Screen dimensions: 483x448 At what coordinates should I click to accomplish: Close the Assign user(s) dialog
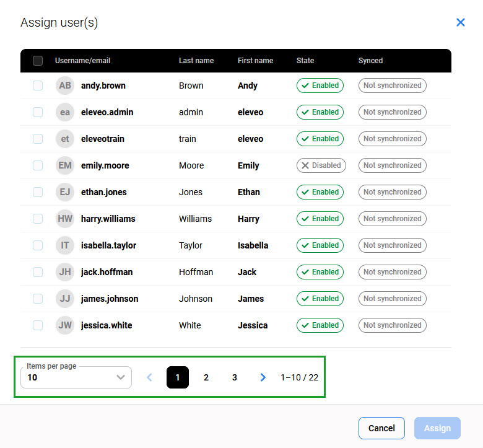coord(460,22)
